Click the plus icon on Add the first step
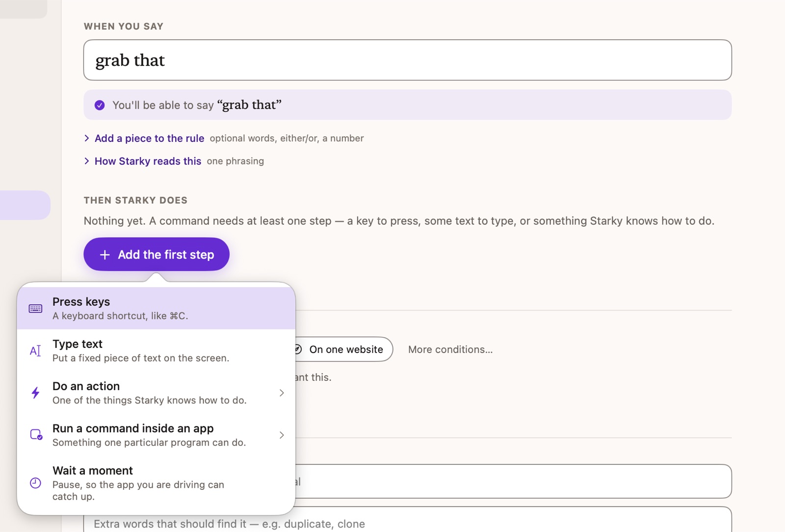Image resolution: width=785 pixels, height=532 pixels. 105,255
